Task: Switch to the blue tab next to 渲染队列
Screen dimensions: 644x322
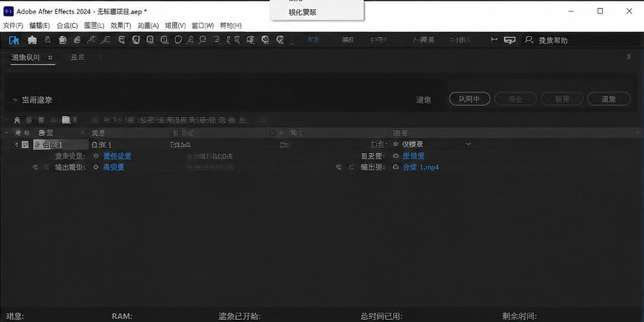Action: pyautogui.click(x=77, y=57)
